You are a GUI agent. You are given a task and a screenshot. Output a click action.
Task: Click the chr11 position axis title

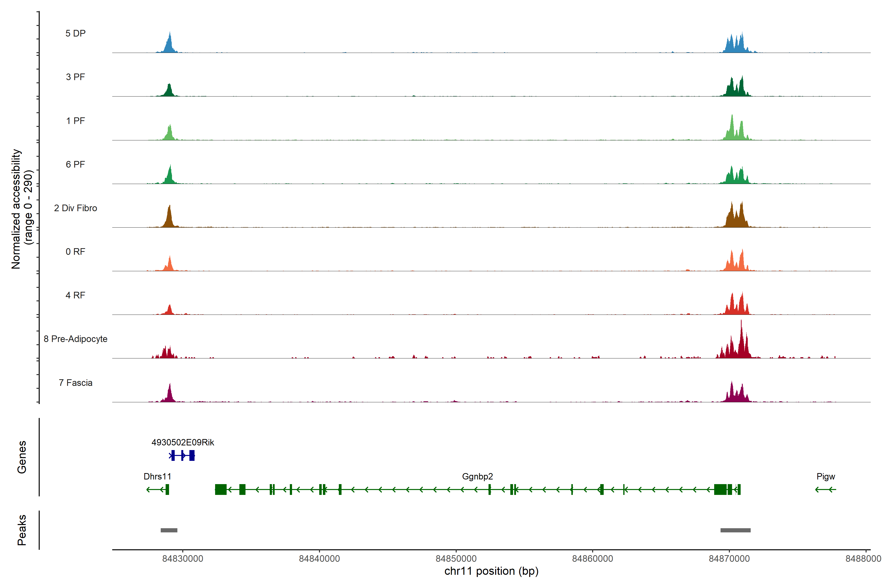pyautogui.click(x=491, y=571)
